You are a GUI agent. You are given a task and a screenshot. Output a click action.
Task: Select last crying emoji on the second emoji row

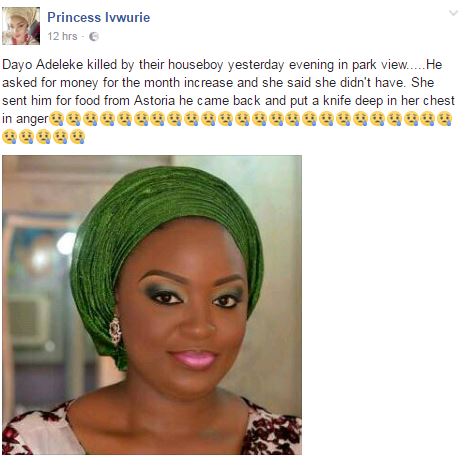pyautogui.click(x=77, y=137)
